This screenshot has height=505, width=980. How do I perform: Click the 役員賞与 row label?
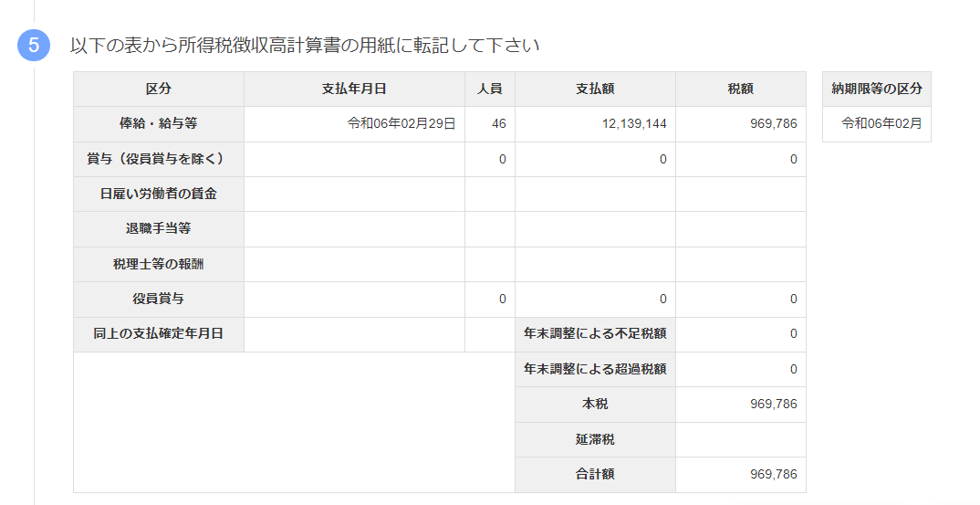point(159,300)
